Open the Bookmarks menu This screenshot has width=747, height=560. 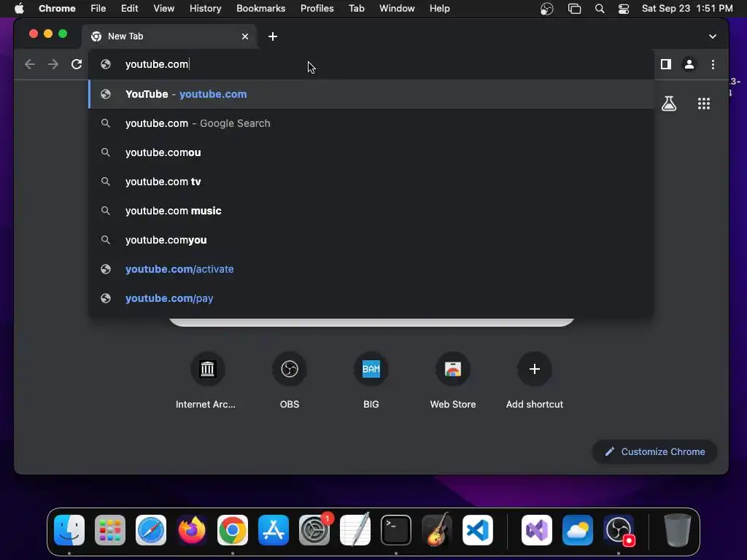coord(260,9)
